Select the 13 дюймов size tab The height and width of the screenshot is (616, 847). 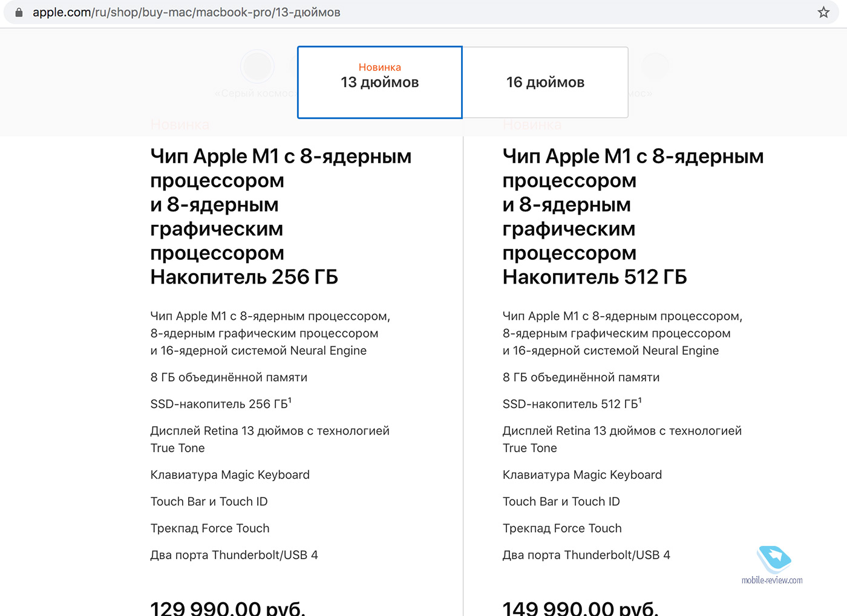[x=380, y=82]
